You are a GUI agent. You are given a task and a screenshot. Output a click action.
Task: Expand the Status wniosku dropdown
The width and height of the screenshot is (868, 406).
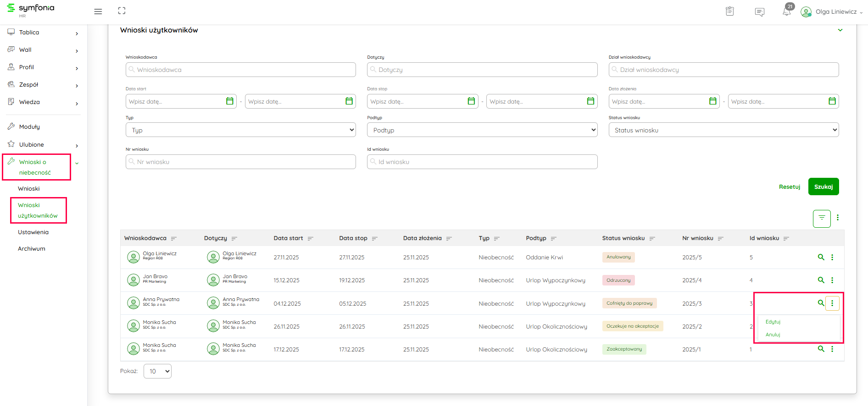(x=723, y=130)
